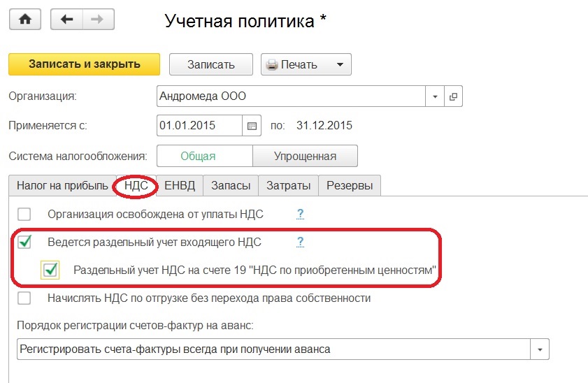Screen dimensions: 588x383
Task: Enable Начислять НДС по отгрузке checkbox
Action: [x=24, y=298]
